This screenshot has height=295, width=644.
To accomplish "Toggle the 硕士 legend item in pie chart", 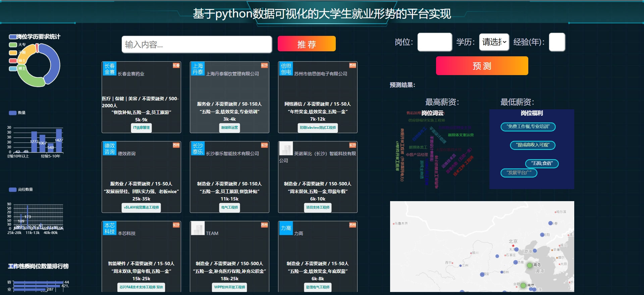I will (17, 61).
